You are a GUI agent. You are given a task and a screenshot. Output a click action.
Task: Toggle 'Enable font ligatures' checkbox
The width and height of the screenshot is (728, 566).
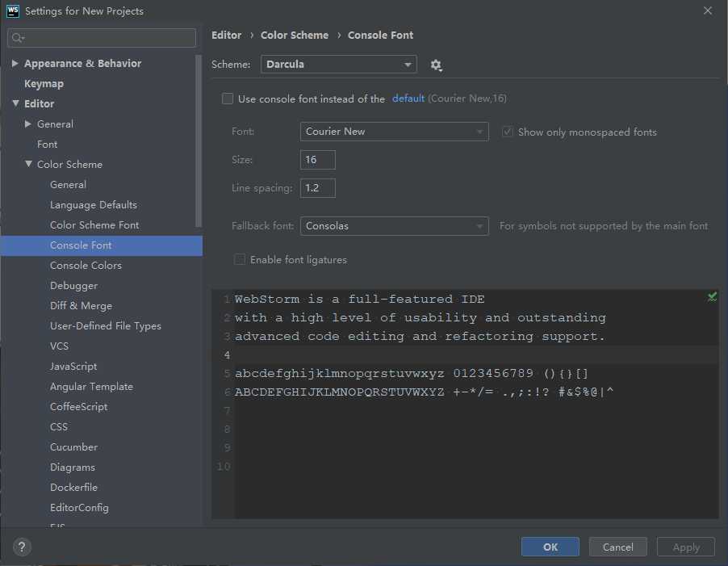coord(240,259)
